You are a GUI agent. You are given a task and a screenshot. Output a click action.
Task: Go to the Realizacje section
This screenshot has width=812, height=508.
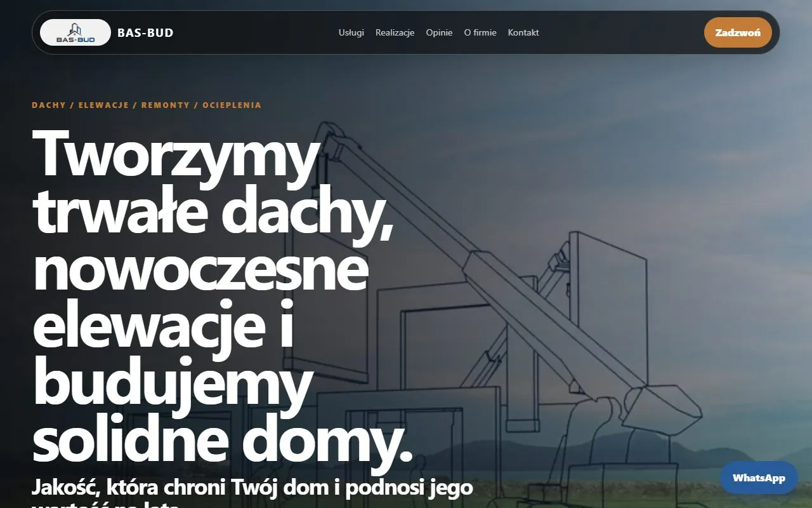click(395, 32)
